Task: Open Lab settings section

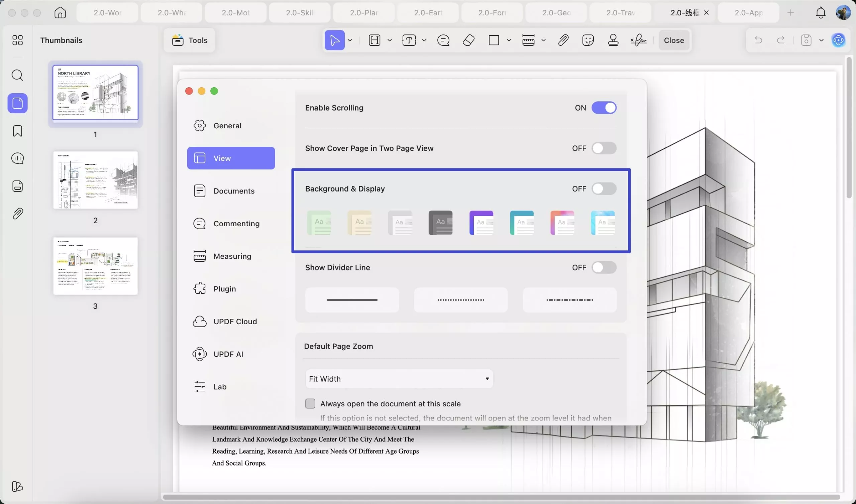Action: coord(231,386)
